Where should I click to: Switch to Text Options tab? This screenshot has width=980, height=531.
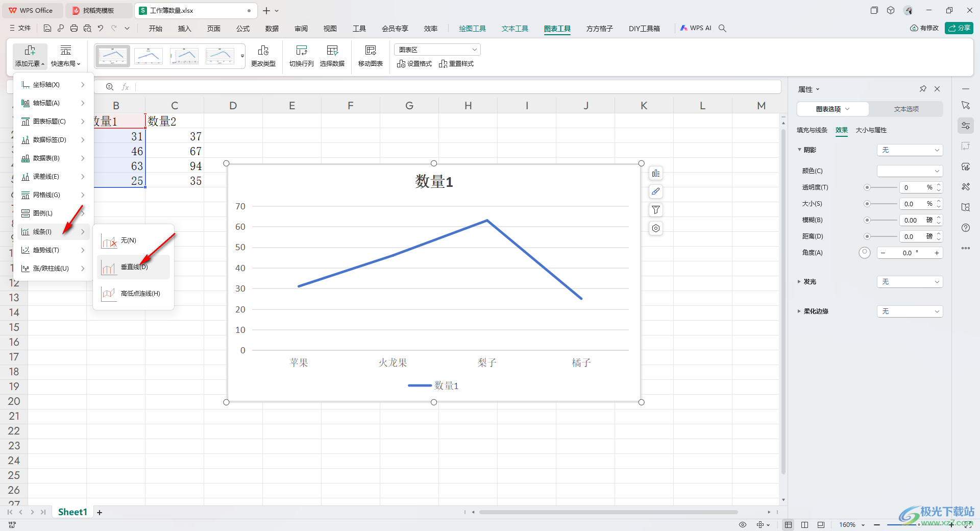pyautogui.click(x=906, y=109)
